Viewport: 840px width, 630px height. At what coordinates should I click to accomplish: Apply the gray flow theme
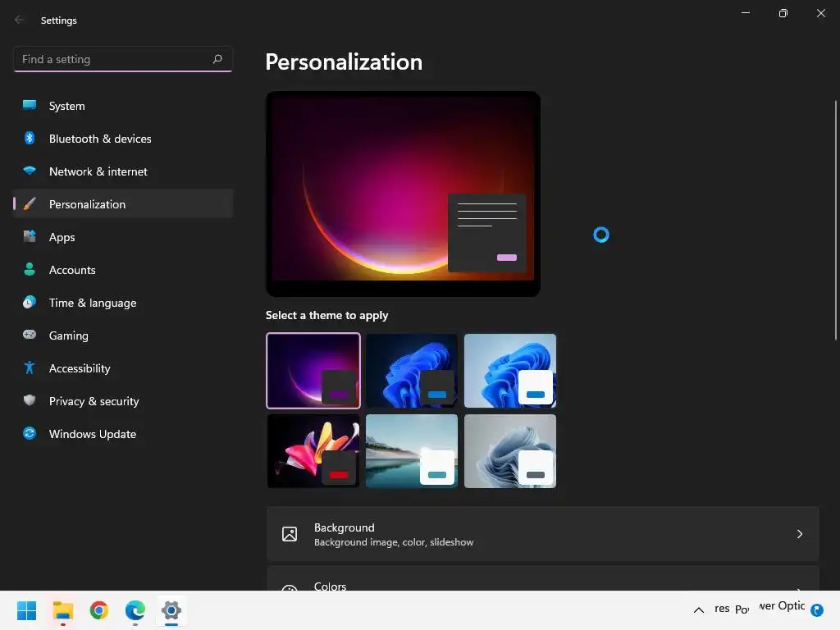coord(510,451)
